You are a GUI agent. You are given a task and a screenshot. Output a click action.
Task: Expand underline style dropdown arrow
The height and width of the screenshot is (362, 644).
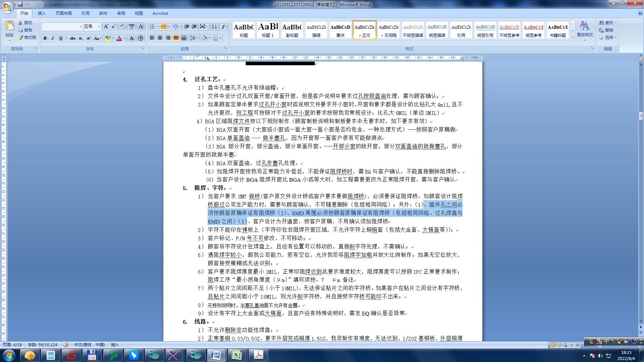[66, 38]
